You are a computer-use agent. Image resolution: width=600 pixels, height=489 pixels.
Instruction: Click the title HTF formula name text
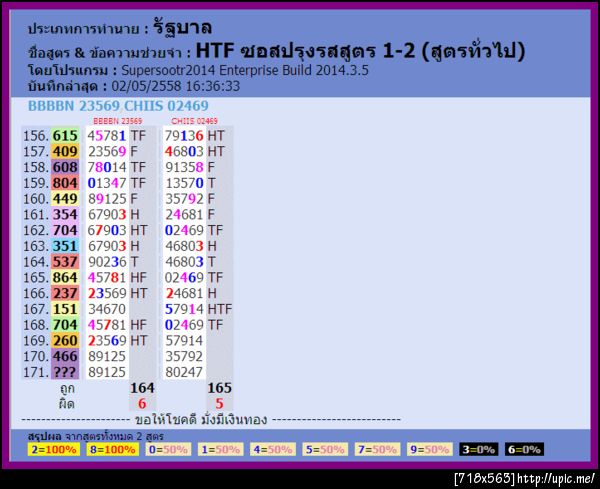tap(360, 51)
